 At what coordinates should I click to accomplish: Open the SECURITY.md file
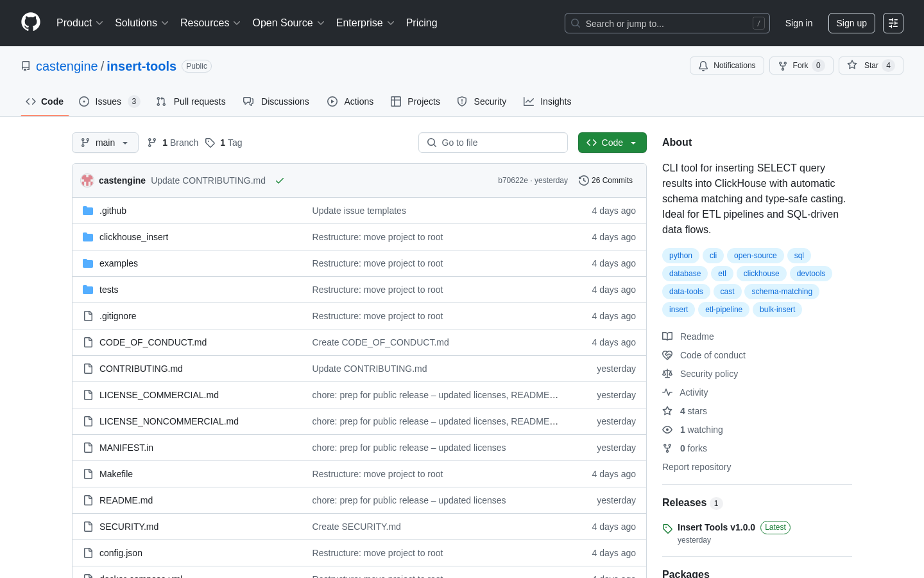(x=129, y=527)
